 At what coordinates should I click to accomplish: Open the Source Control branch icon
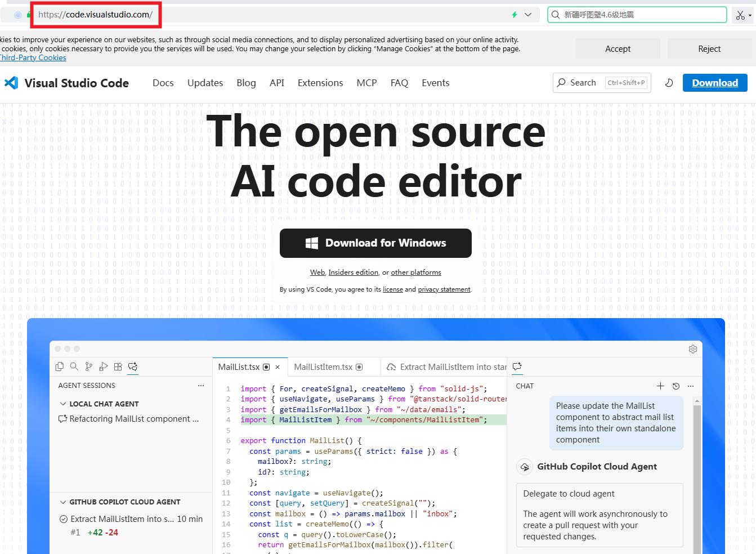[x=88, y=367]
